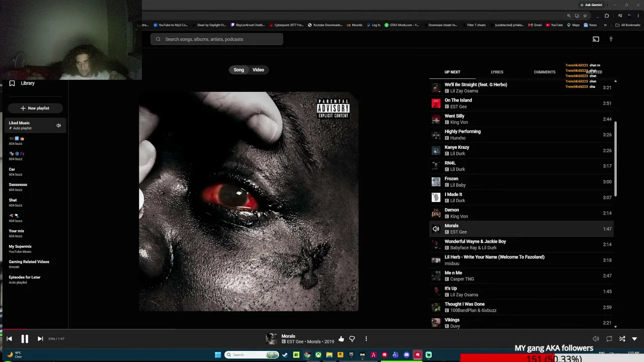The image size is (644, 362).
Task: Play RN4L by Lil Durk
Action: (522, 166)
